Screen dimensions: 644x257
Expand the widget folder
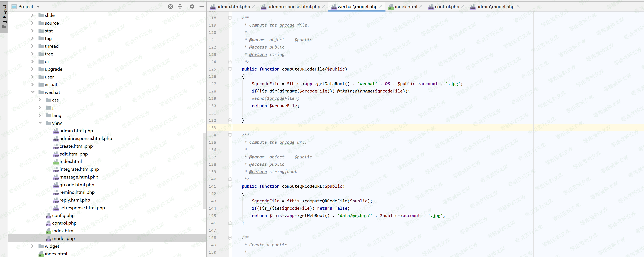tap(32, 246)
